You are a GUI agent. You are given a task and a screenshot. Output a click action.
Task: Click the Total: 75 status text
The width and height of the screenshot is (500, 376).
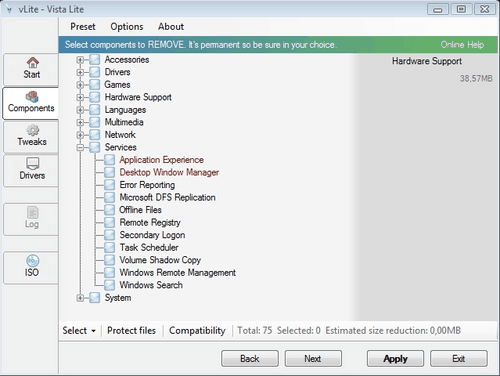(255, 330)
